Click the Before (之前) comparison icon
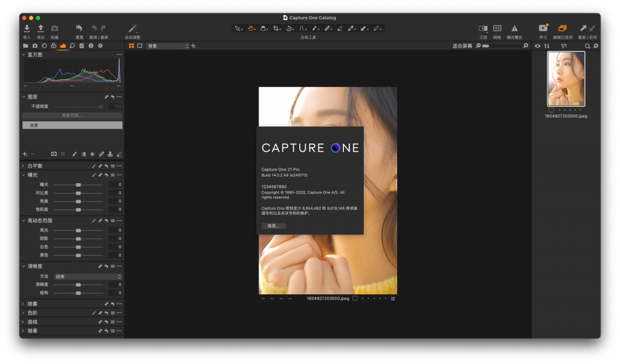620x364 pixels. (483, 28)
